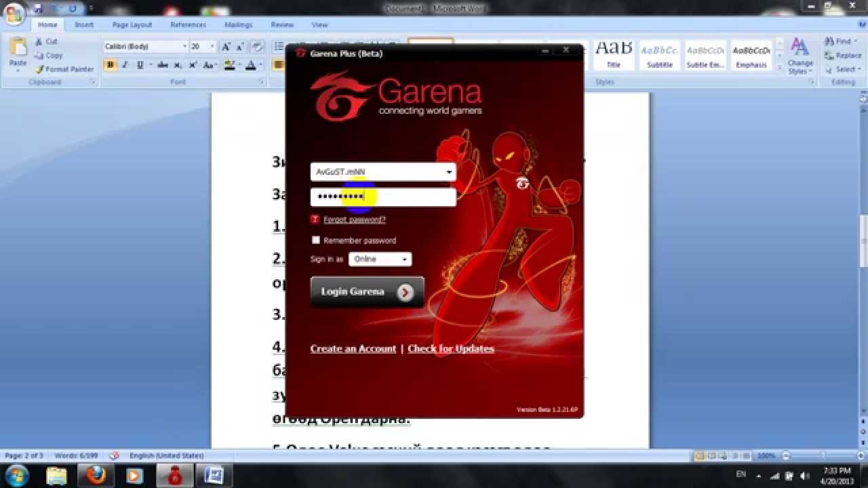
Task: Click Replace in the Editing group
Action: pyautogui.click(x=843, y=56)
